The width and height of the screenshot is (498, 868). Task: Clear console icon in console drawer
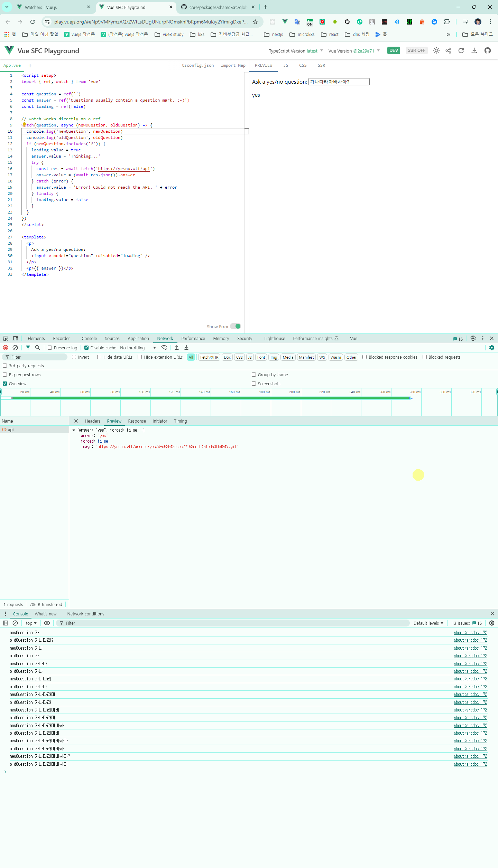pyautogui.click(x=15, y=623)
